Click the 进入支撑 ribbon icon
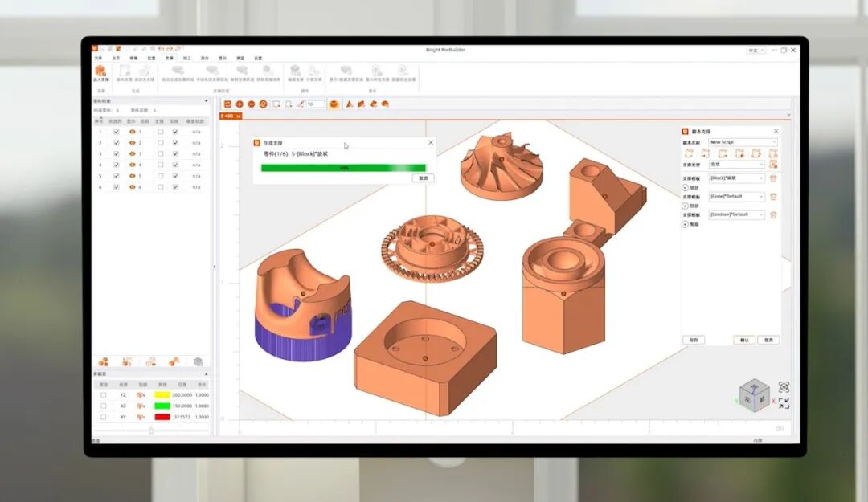The height and width of the screenshot is (502, 868). (x=100, y=73)
